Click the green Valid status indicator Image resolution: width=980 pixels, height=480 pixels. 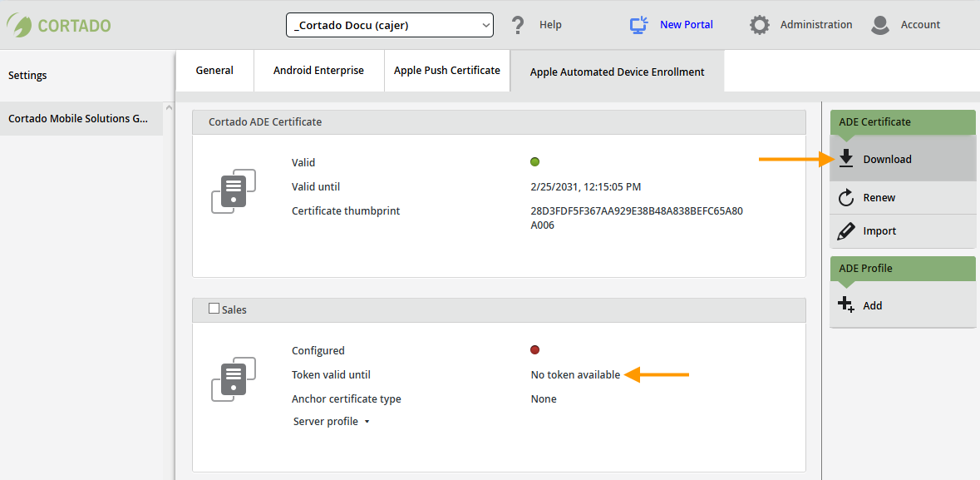tap(534, 161)
